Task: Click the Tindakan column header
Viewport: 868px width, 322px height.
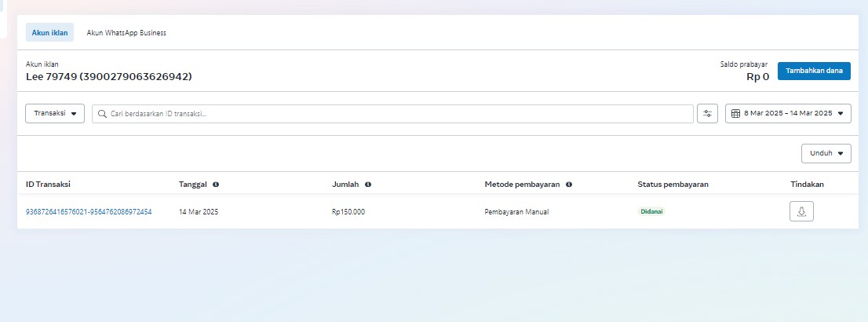Action: point(807,185)
